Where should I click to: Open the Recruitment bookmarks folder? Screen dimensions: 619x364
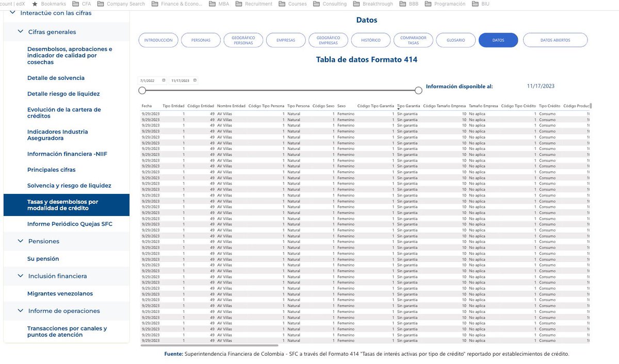(254, 4)
